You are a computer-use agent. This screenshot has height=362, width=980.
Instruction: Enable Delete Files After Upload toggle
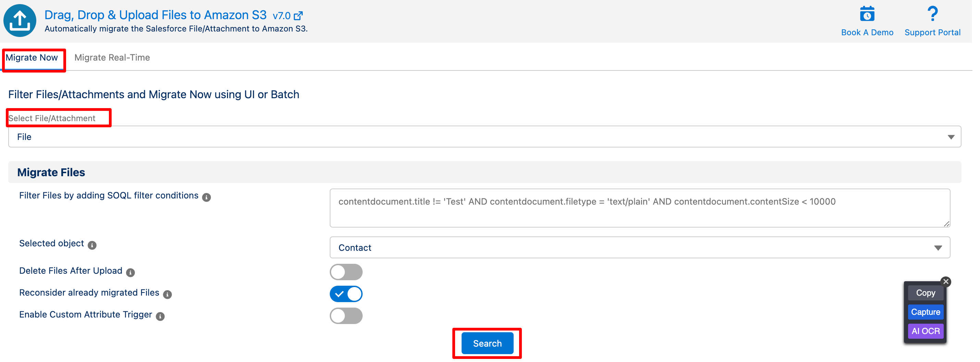pos(346,272)
